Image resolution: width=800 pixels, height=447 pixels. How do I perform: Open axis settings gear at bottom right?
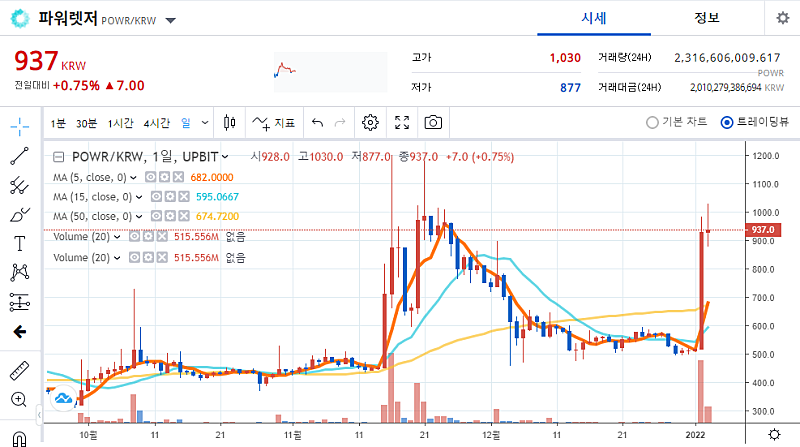click(x=774, y=435)
